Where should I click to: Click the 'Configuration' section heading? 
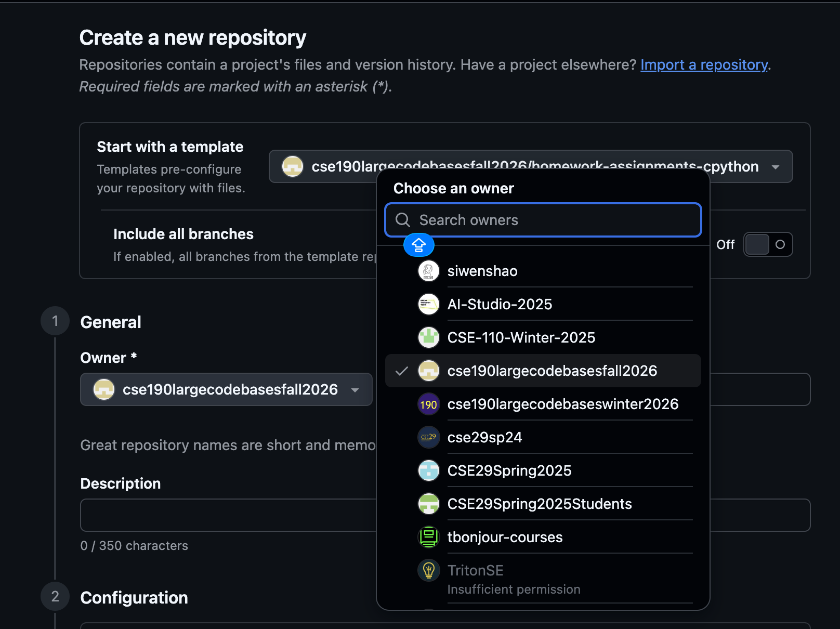coord(134,598)
